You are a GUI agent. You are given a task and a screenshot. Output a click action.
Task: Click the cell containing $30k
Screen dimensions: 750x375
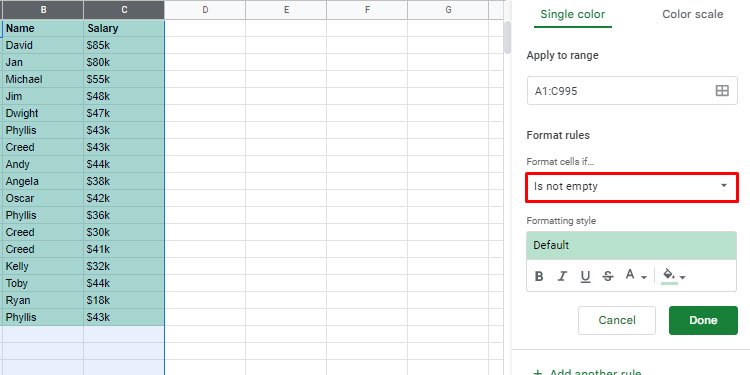click(124, 232)
